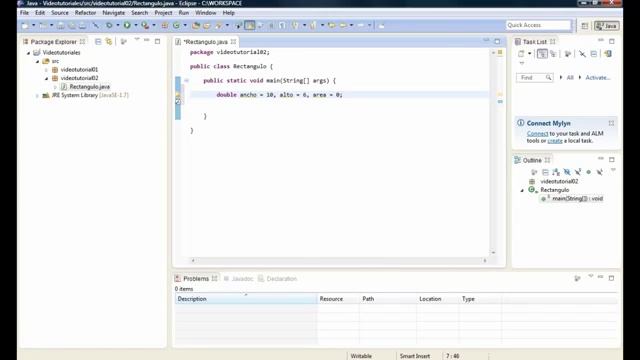Collapse the videotutorial02 package

[x=47, y=78]
